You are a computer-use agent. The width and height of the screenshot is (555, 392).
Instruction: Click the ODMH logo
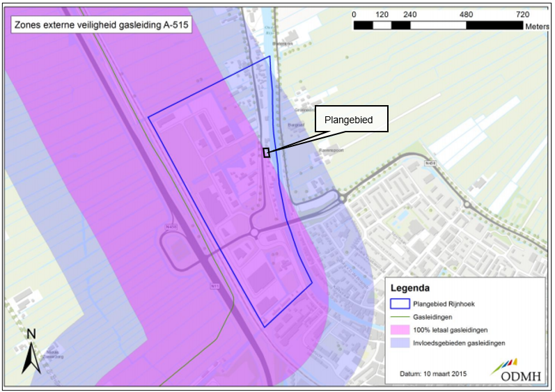tap(516, 370)
